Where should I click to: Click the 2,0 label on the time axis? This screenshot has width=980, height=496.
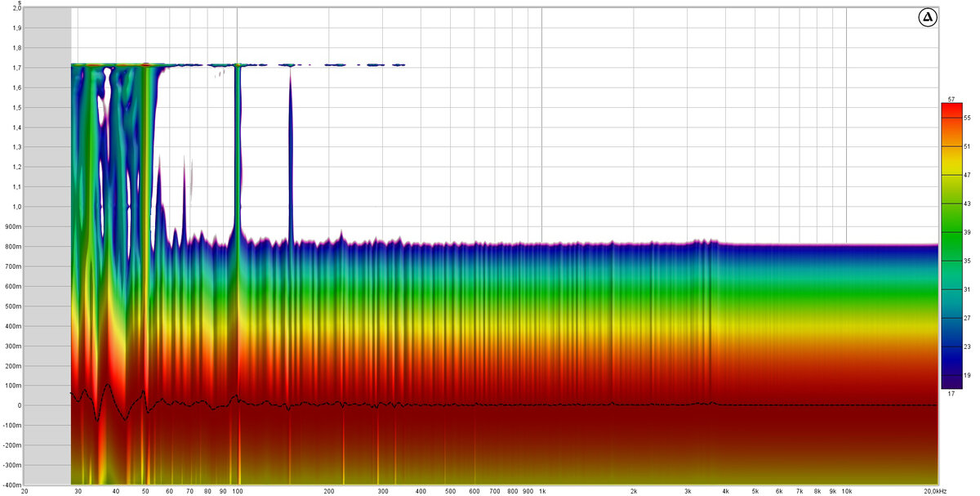(16, 9)
